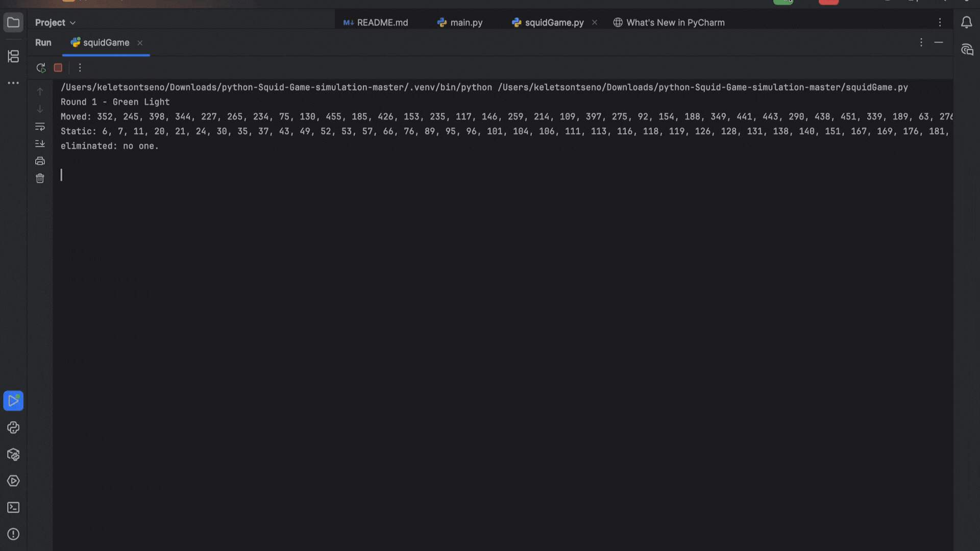
Task: Click the 'Static:' output line label
Action: 78,132
